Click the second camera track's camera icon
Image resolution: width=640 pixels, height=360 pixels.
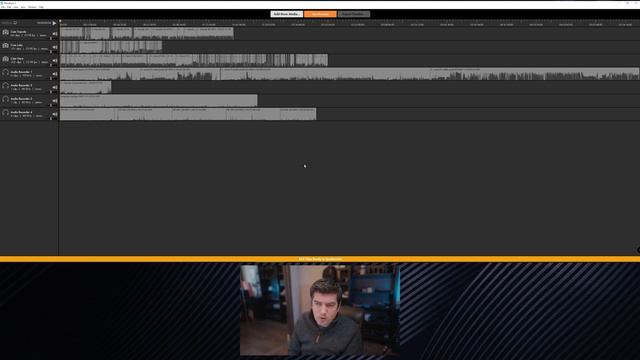[5, 46]
